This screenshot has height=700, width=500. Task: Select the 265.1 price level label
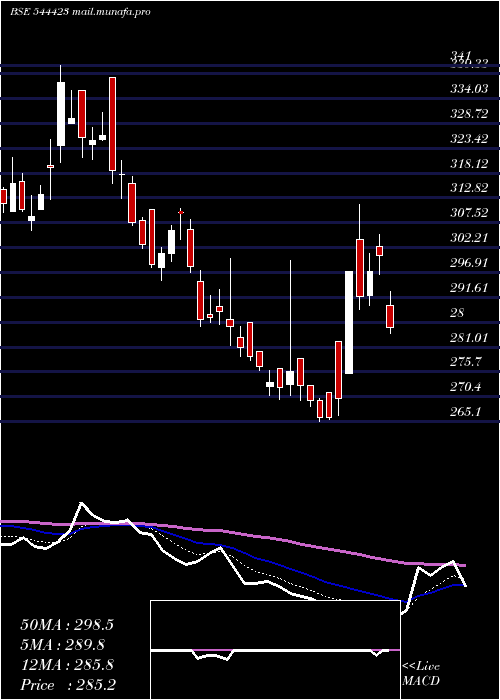466,412
